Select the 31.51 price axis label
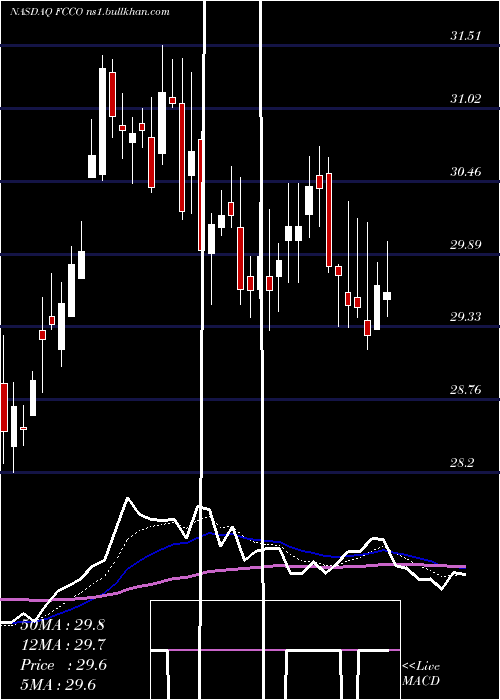The image size is (500, 700). tap(466, 36)
